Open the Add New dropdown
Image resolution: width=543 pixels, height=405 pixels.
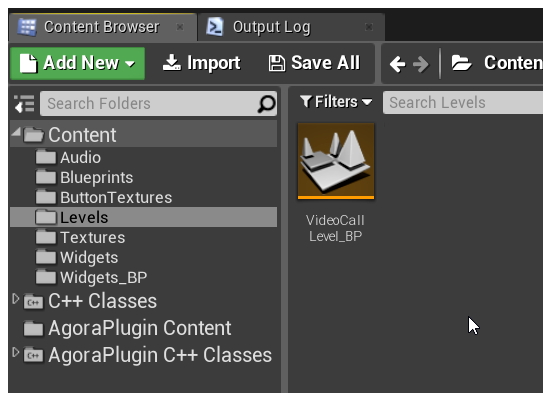(77, 63)
